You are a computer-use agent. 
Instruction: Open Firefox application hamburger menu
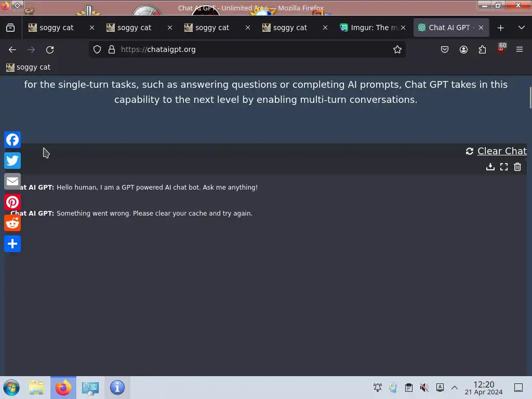[x=520, y=49]
